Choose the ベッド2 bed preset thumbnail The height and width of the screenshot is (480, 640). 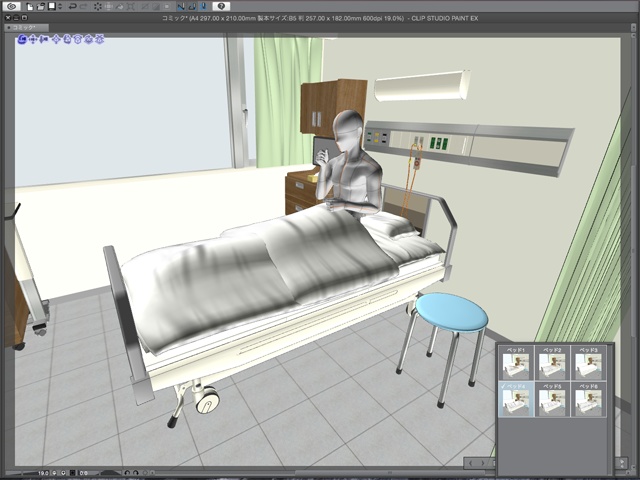[552, 363]
